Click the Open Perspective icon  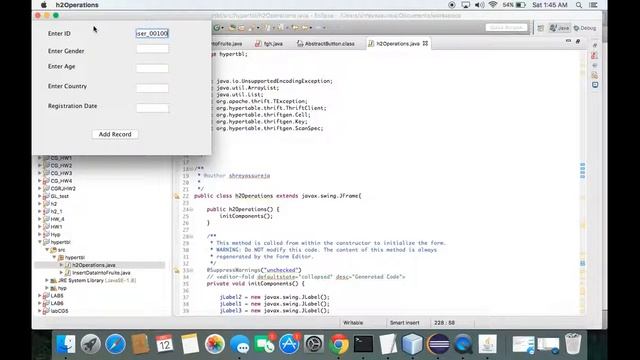540,28
